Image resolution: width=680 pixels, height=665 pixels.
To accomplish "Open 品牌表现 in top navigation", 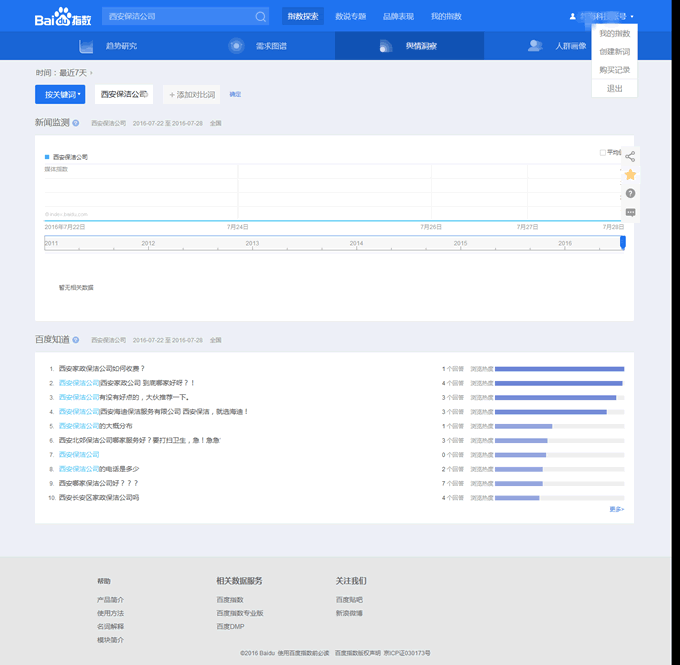I will tap(398, 16).
